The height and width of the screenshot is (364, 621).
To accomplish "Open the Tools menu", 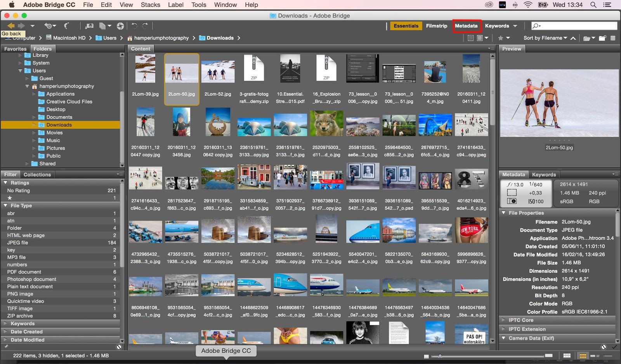I will point(199,5).
